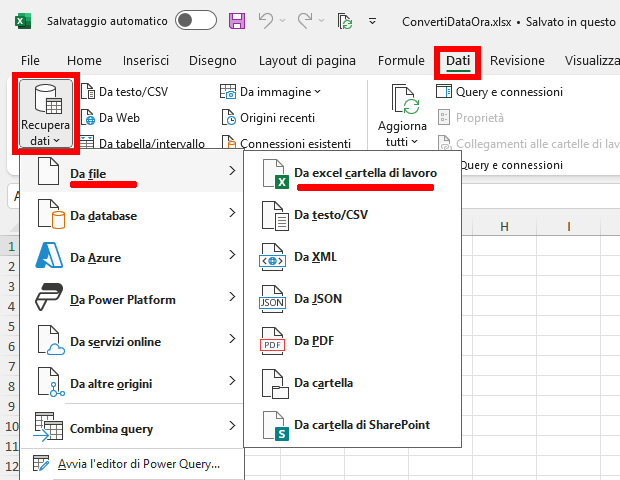Choose Da XML from the submenu
This screenshot has height=480, width=620.
click(x=315, y=257)
